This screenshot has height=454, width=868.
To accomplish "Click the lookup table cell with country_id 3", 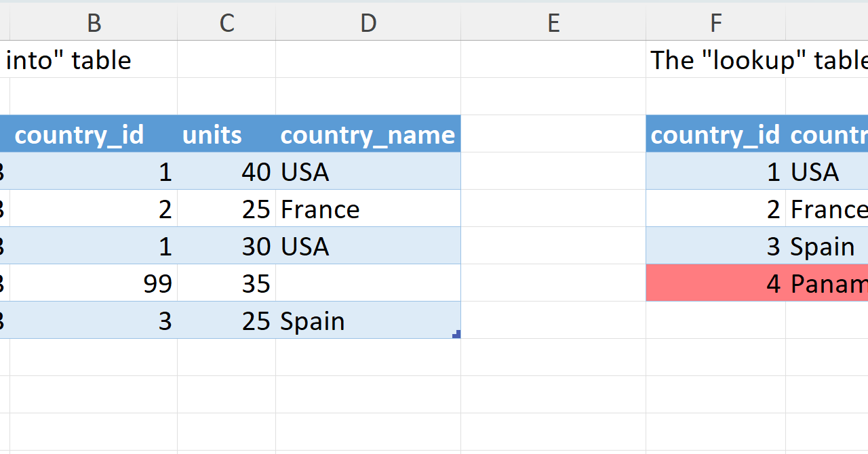I will [x=715, y=246].
